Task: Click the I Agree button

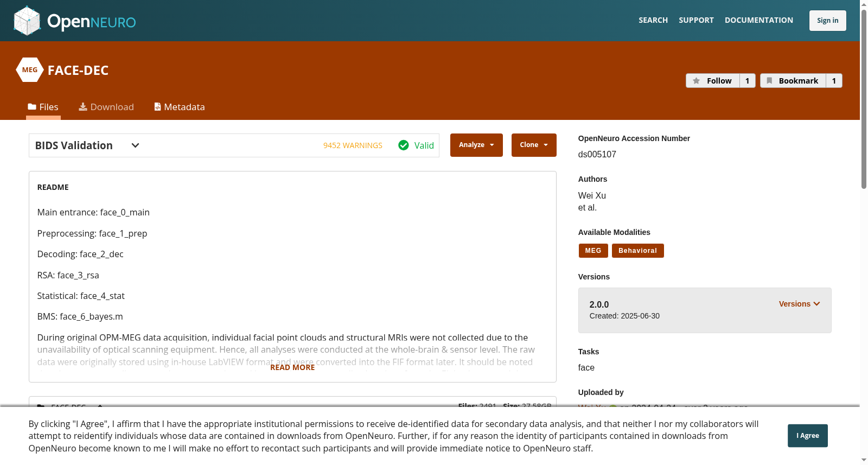Action: (x=808, y=436)
